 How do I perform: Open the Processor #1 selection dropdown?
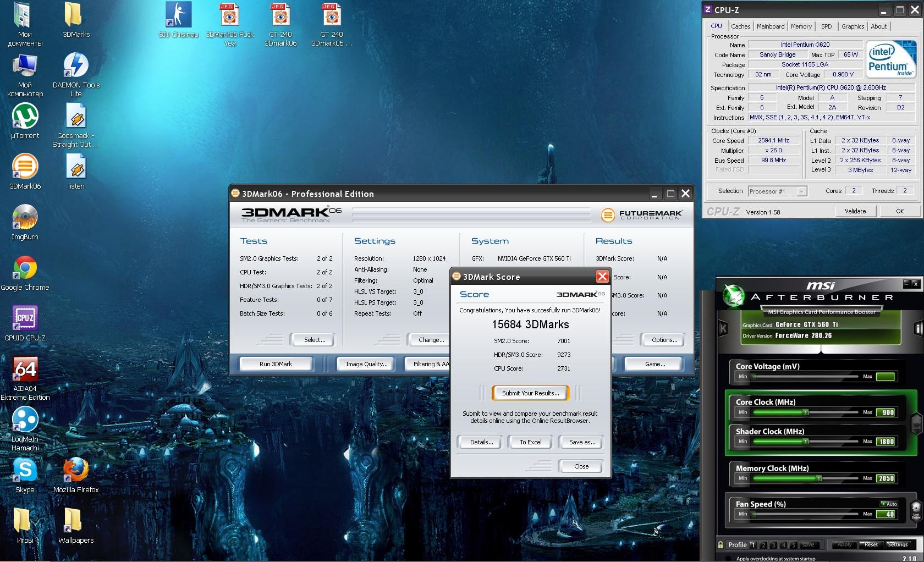tap(777, 191)
